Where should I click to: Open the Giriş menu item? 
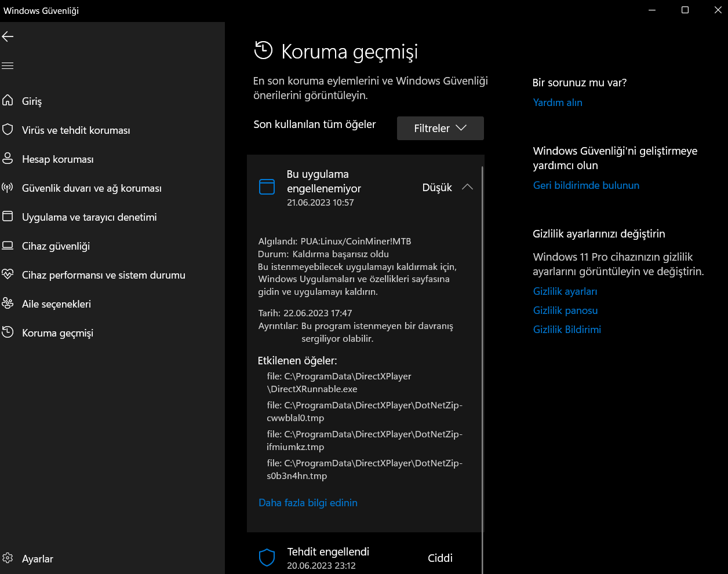32,101
